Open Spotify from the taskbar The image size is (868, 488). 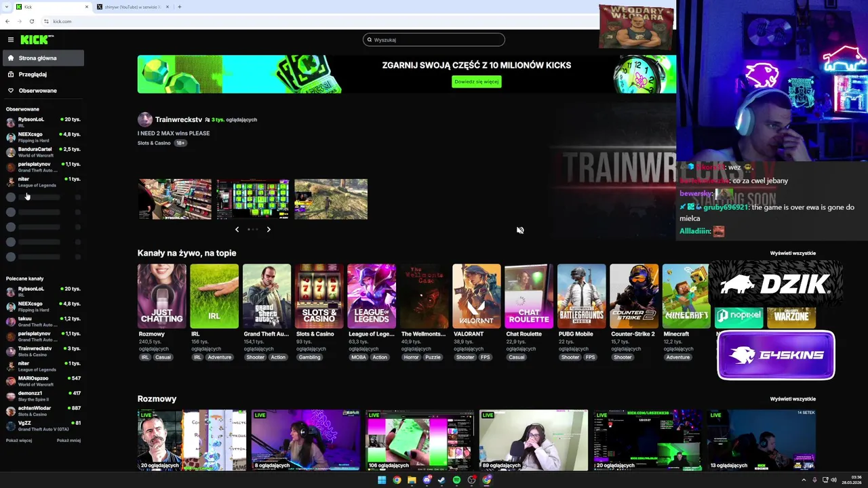click(456, 480)
